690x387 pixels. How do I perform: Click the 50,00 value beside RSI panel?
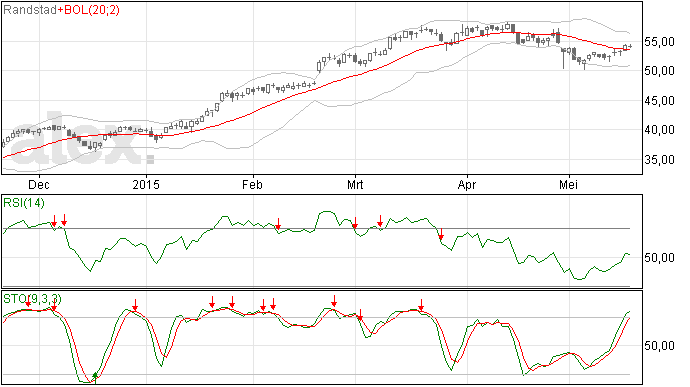click(659, 258)
